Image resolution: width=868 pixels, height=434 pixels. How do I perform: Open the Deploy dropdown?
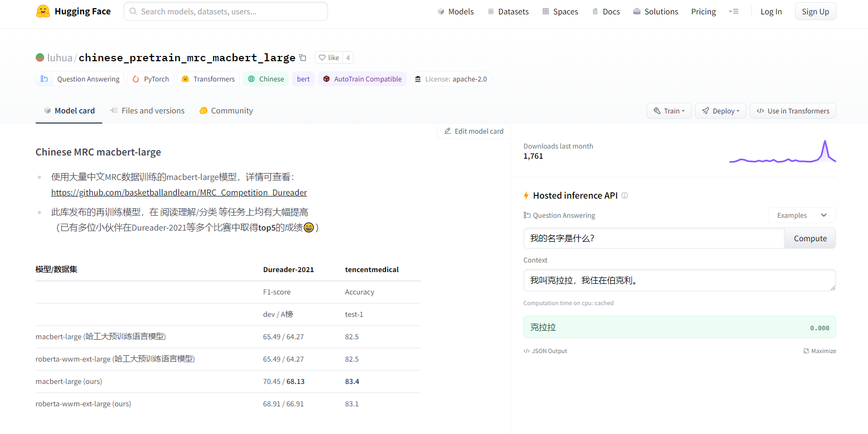point(720,111)
